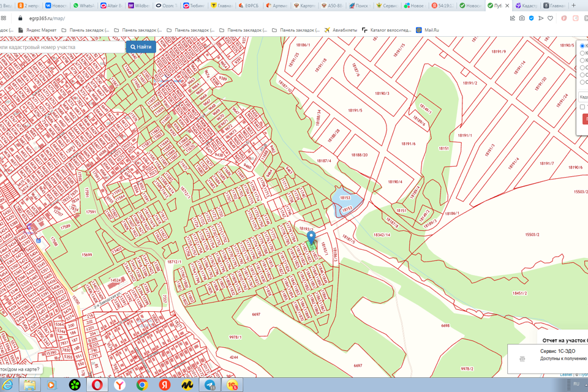The height and width of the screenshot is (392, 588).
Task: Click the cadastral number search field
Action: click(x=61, y=47)
